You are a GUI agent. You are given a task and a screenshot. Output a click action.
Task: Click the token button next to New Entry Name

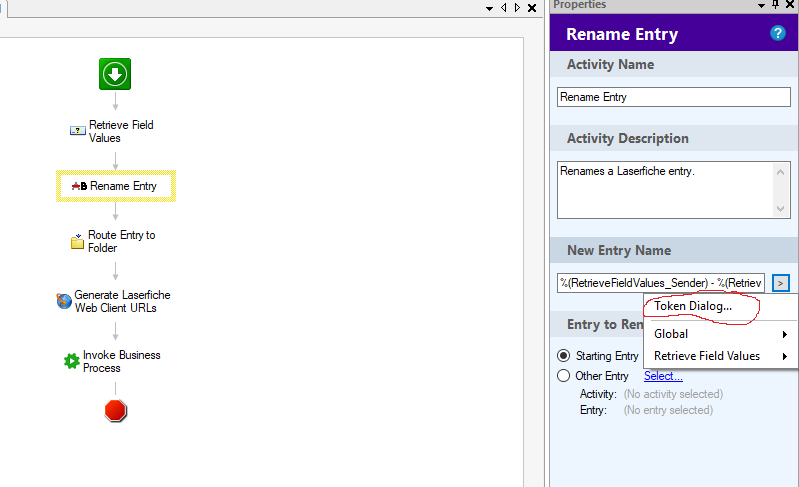[x=781, y=283]
